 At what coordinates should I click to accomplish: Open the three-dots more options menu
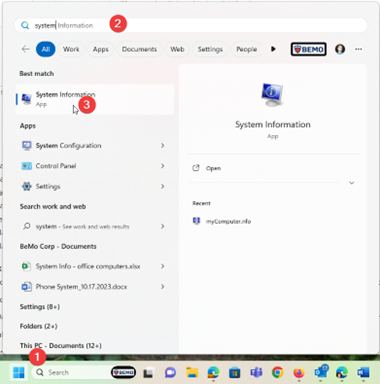point(358,49)
